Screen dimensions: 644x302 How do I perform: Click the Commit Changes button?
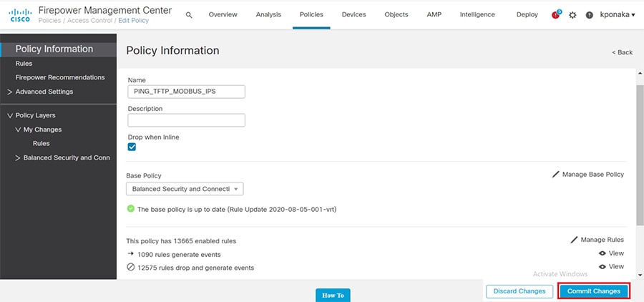593,291
